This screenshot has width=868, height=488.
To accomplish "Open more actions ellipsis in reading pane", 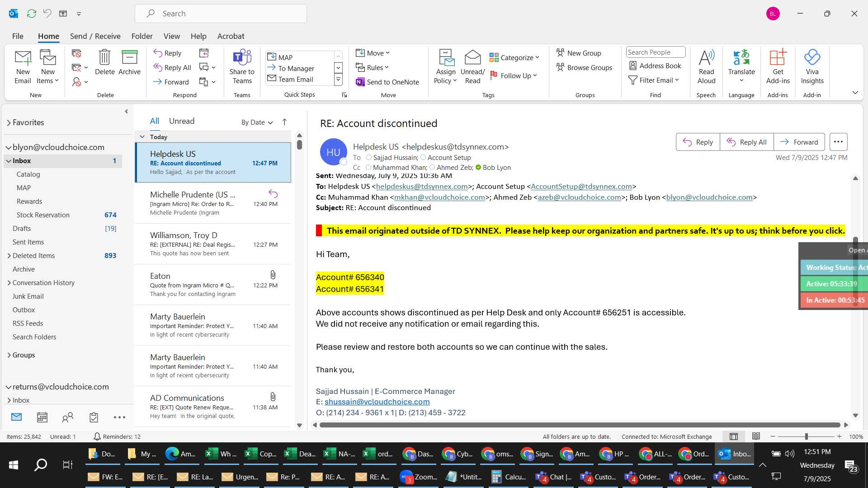I will click(x=838, y=142).
